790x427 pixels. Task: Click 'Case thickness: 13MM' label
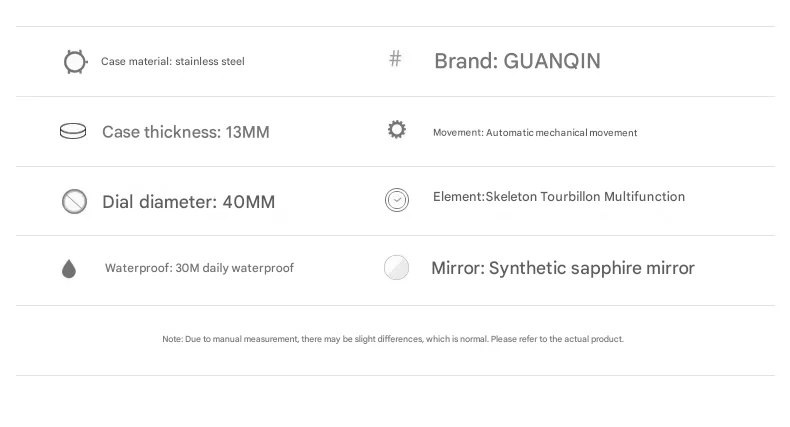pyautogui.click(x=186, y=132)
